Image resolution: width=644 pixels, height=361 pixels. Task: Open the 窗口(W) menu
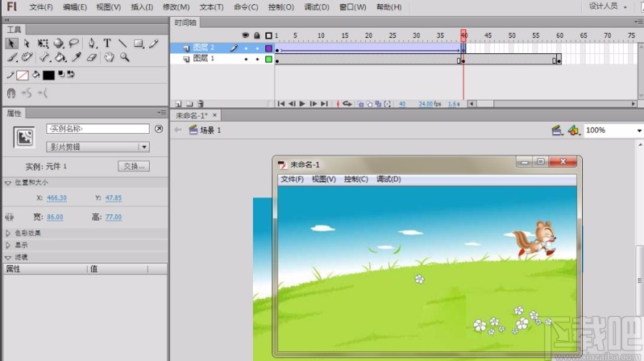click(352, 7)
